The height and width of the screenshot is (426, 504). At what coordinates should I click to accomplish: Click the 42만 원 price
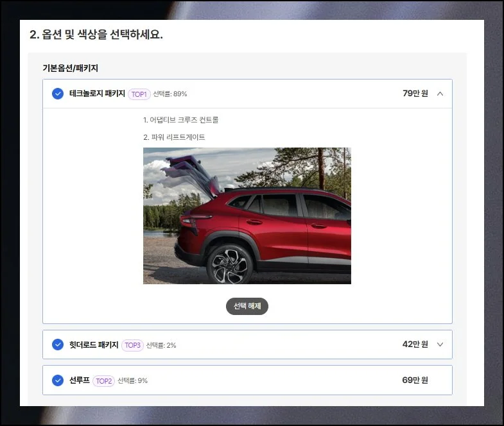[x=415, y=345]
